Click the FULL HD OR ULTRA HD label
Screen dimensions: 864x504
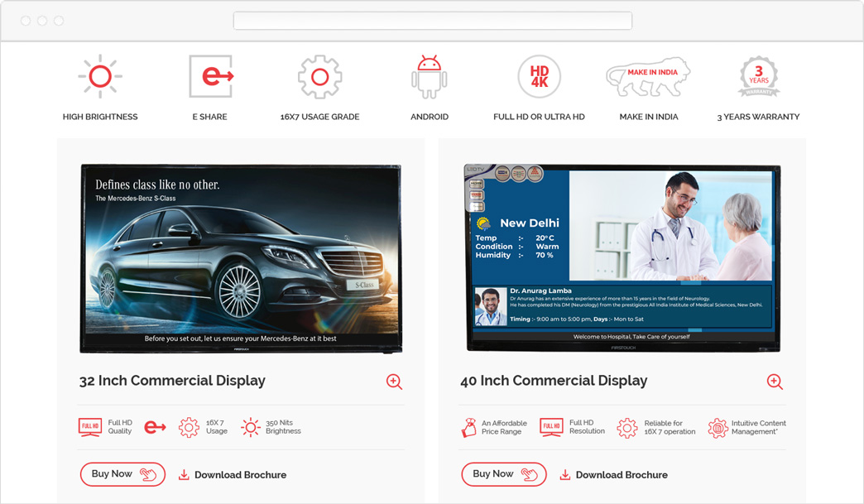(539, 117)
